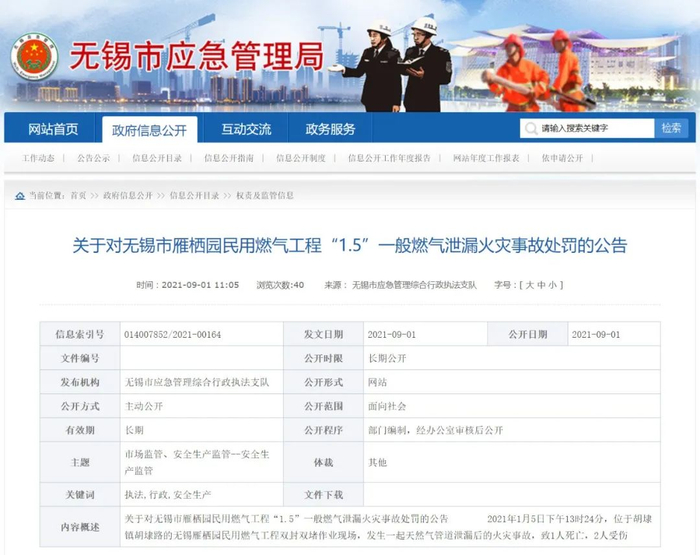Open the 工作动态 submenu link

tap(38, 158)
